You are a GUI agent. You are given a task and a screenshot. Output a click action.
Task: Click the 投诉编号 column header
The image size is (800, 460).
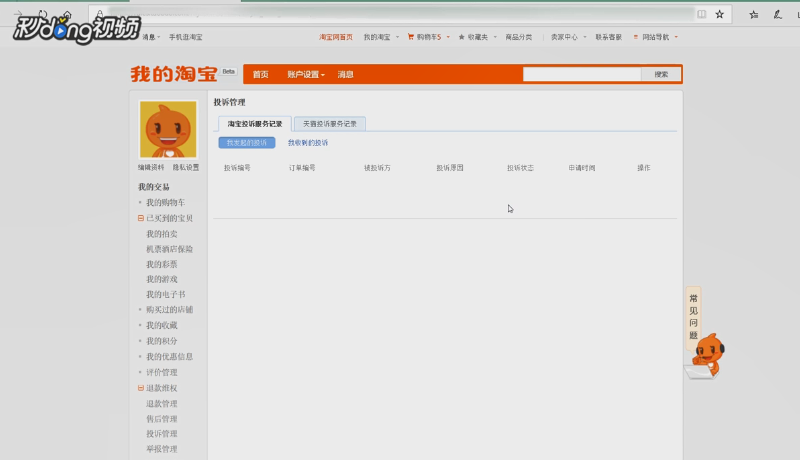(237, 168)
